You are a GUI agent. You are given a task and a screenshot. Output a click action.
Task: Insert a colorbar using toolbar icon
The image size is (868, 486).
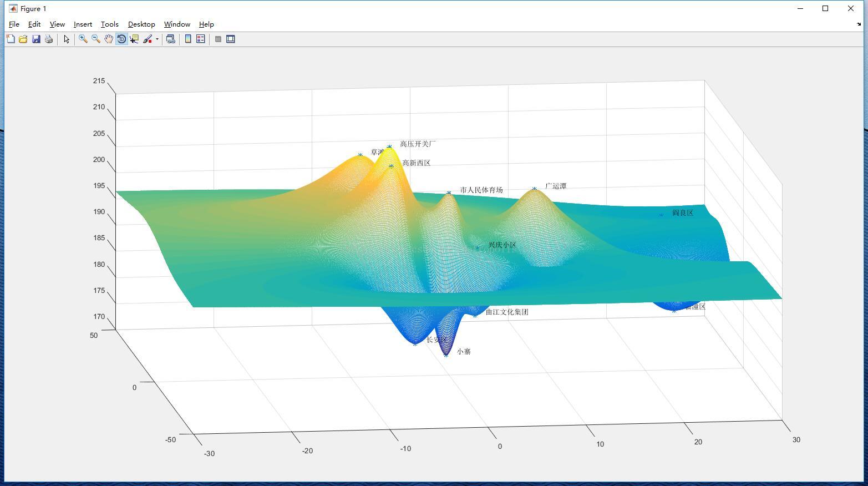click(x=188, y=39)
